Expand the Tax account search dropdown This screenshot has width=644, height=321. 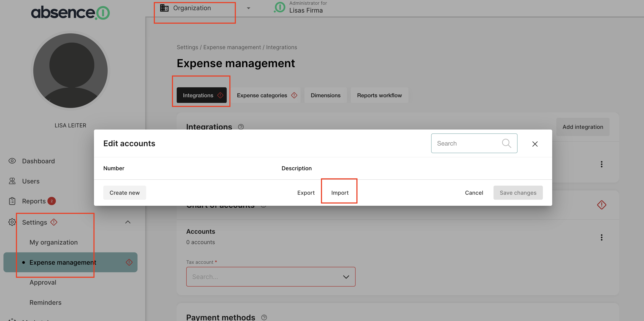coord(346,277)
